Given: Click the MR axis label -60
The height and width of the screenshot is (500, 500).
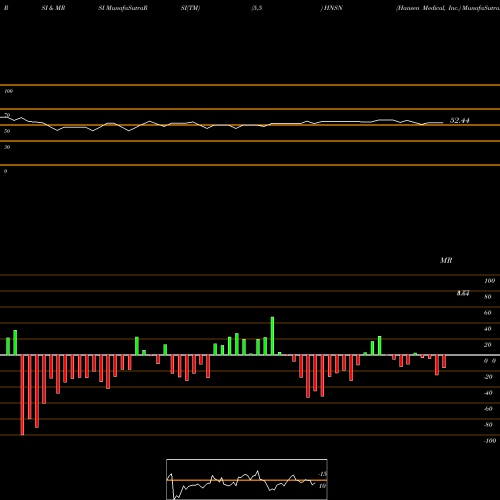Looking at the screenshot, I should pos(488,409).
